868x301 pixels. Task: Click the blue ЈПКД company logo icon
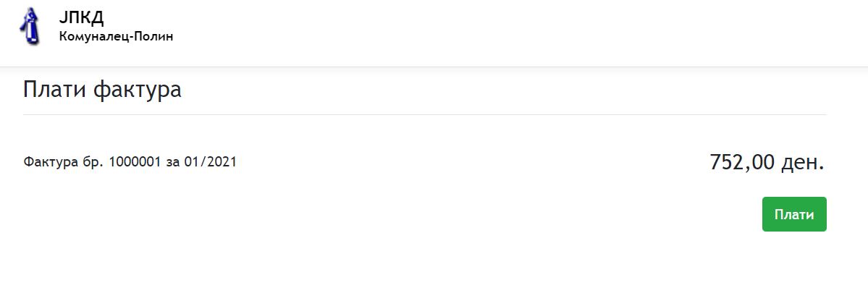point(30,27)
